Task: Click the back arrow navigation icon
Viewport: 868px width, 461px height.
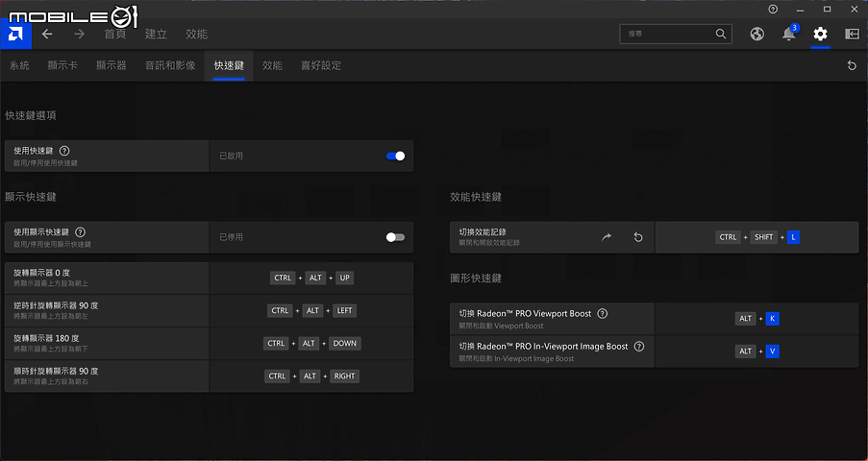Action: tap(47, 34)
